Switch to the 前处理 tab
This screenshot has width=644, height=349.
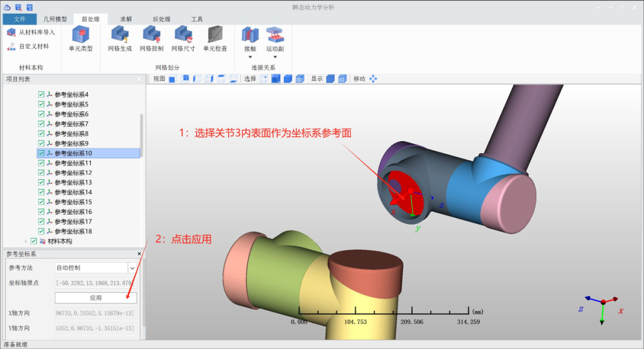point(91,19)
